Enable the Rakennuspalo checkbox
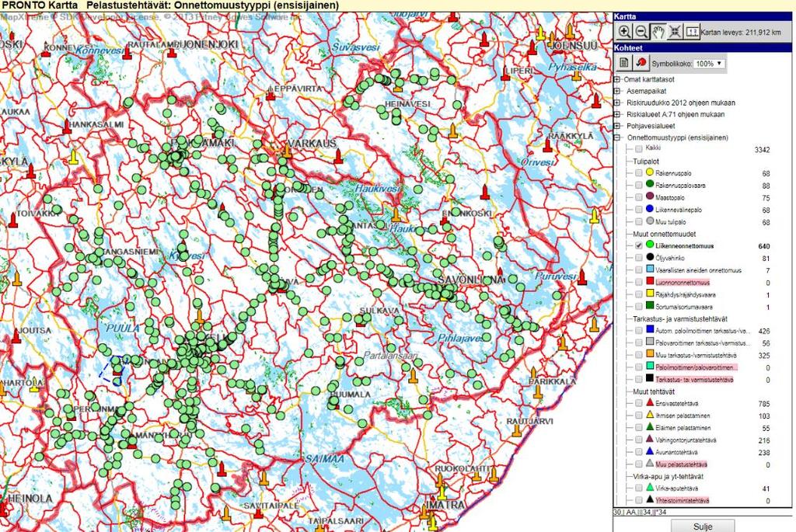This screenshot has width=796, height=532. [x=639, y=173]
